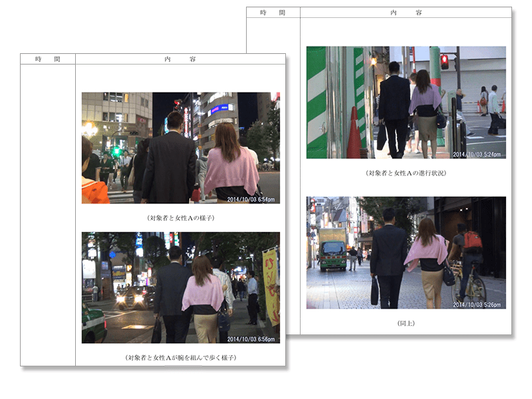Select the 同上 caption on right page
Image resolution: width=532 pixels, height=399 pixels.
point(406,323)
